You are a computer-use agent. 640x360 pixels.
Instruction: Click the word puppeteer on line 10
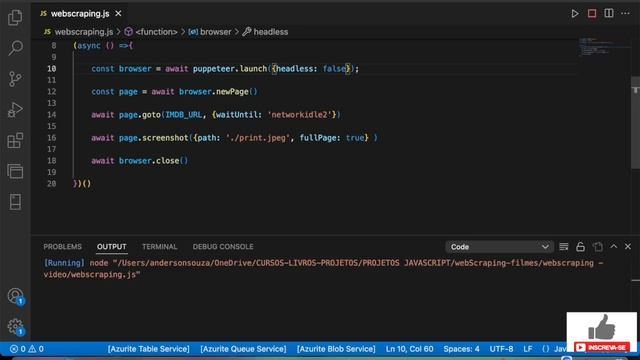(214, 69)
